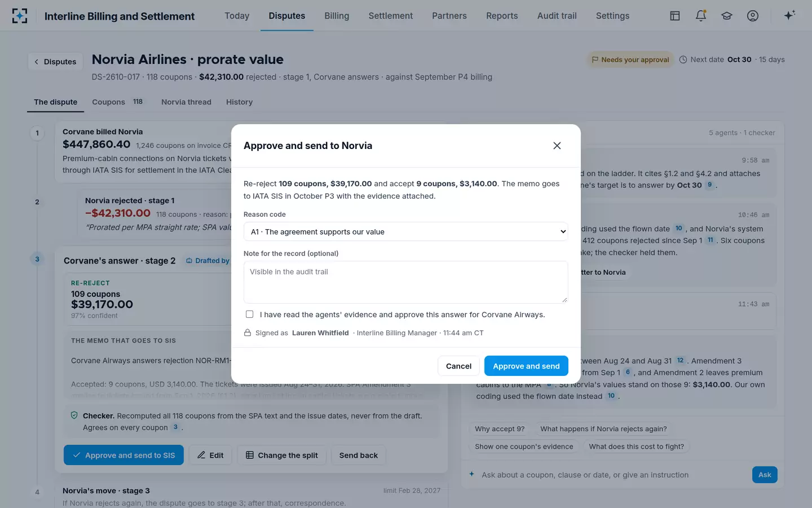Open notifications bell

tap(701, 16)
